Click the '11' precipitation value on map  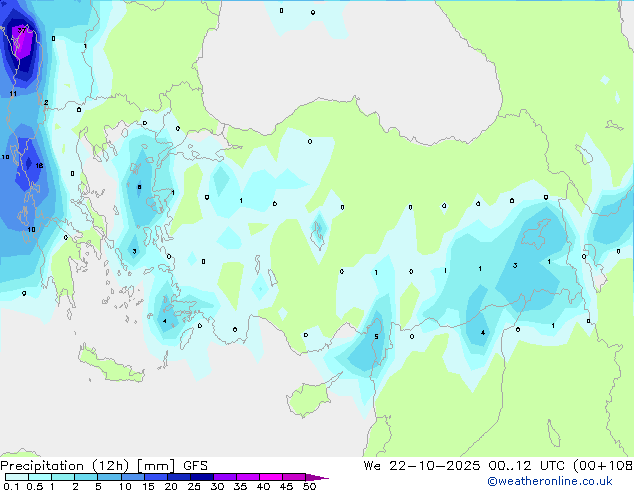13,94
